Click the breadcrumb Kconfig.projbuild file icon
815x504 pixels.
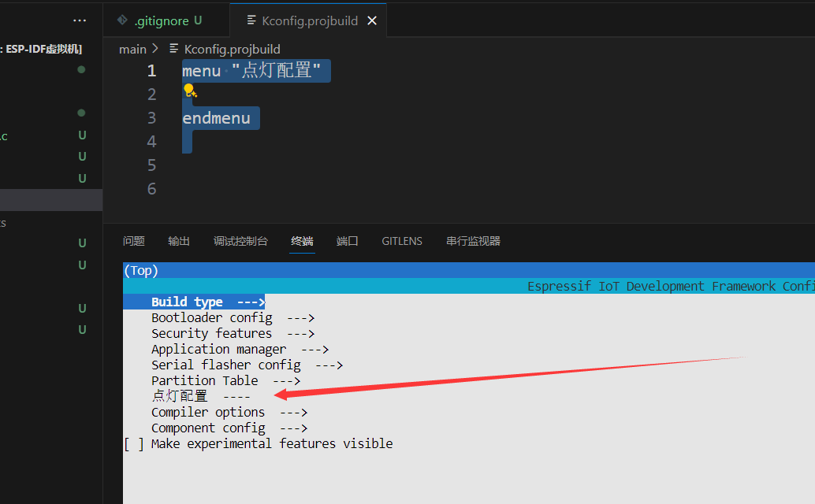tap(173, 49)
